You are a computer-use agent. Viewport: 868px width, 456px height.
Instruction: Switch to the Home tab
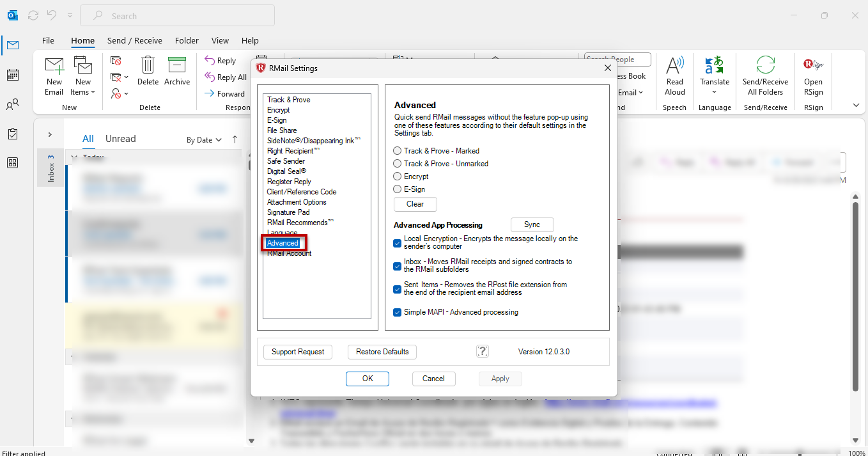tap(82, 40)
